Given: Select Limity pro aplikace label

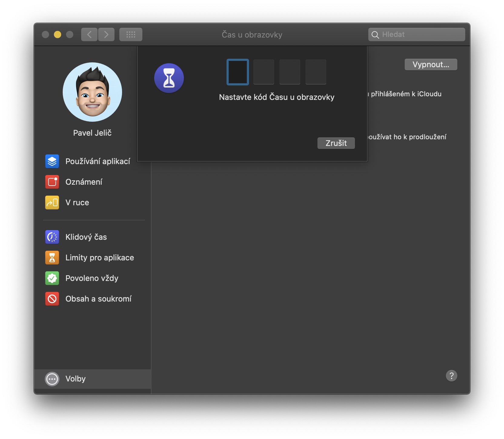Looking at the screenshot, I should click(100, 258).
